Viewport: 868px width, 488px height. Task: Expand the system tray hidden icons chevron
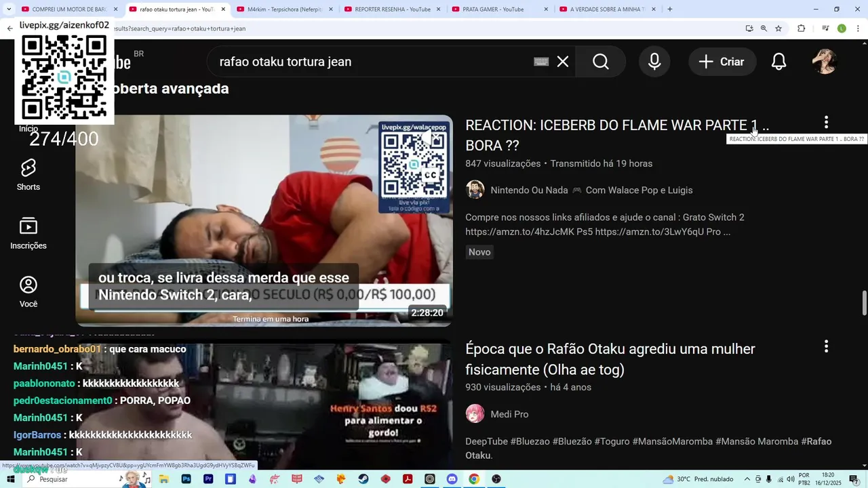(x=747, y=479)
